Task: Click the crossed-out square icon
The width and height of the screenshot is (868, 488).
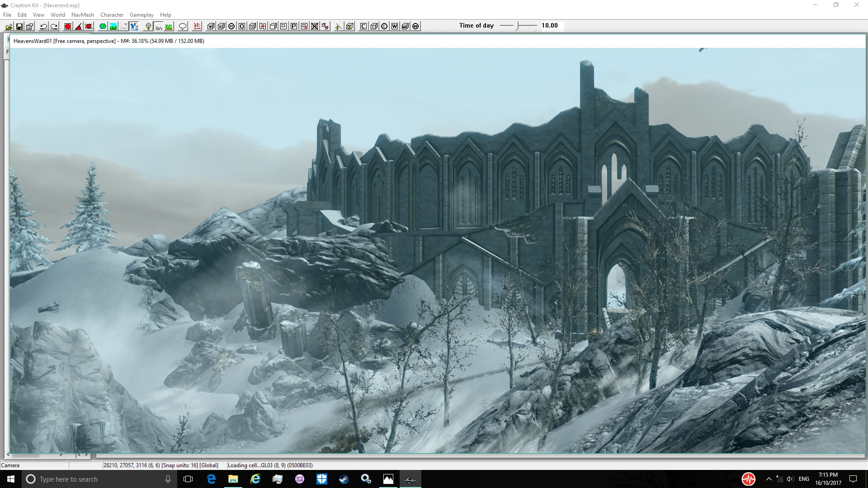Action: [x=315, y=26]
